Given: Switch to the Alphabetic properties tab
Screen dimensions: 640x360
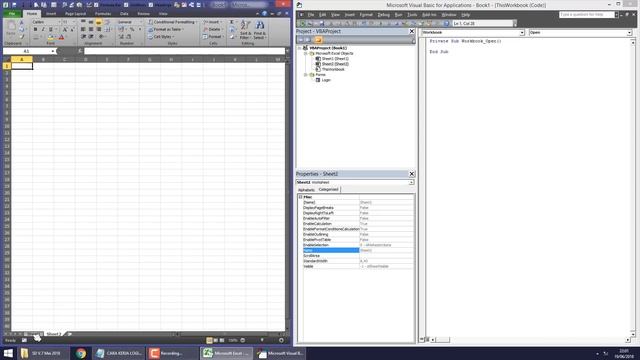Looking at the screenshot, I should [306, 190].
